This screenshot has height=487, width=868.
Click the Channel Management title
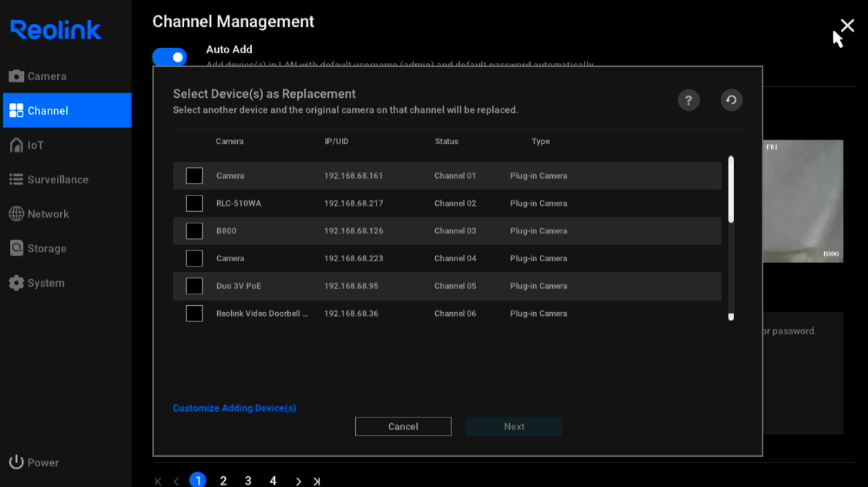tap(233, 22)
